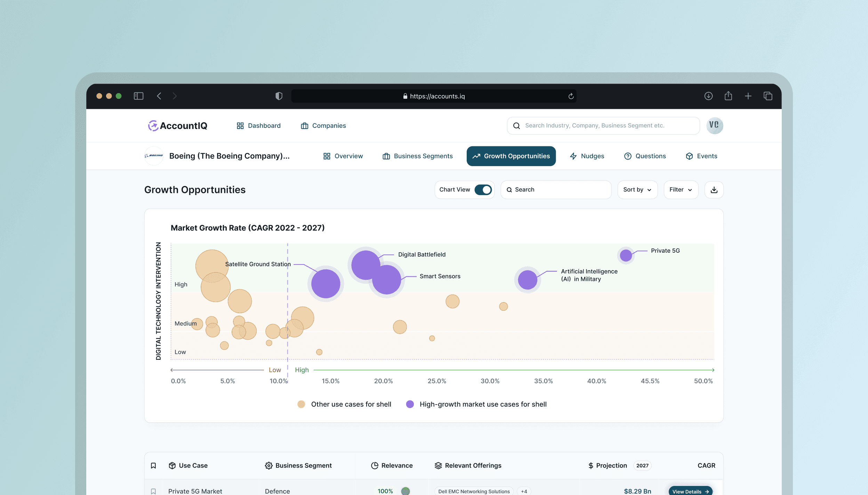Screen dimensions: 868x495
Task: Click the AccountIQ logo
Action: [x=178, y=125]
